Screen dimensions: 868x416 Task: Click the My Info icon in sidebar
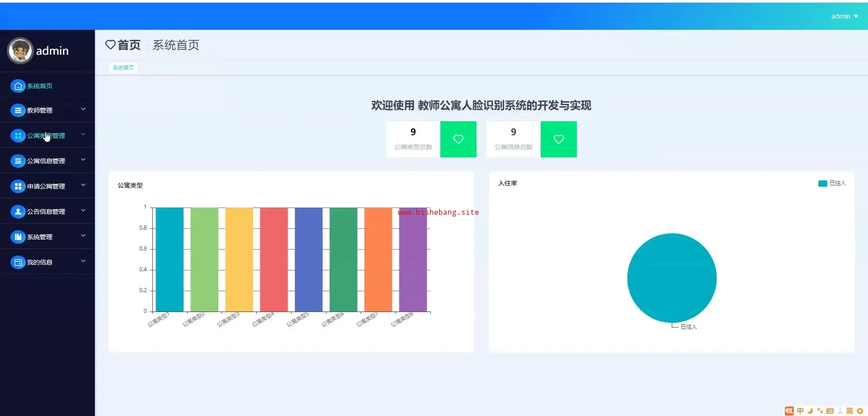(x=18, y=262)
